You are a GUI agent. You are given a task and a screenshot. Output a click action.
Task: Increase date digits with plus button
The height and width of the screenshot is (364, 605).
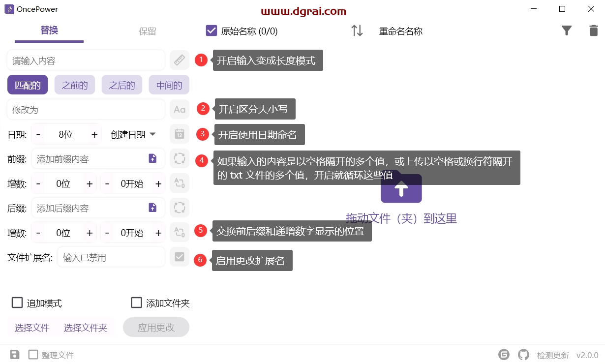[94, 134]
